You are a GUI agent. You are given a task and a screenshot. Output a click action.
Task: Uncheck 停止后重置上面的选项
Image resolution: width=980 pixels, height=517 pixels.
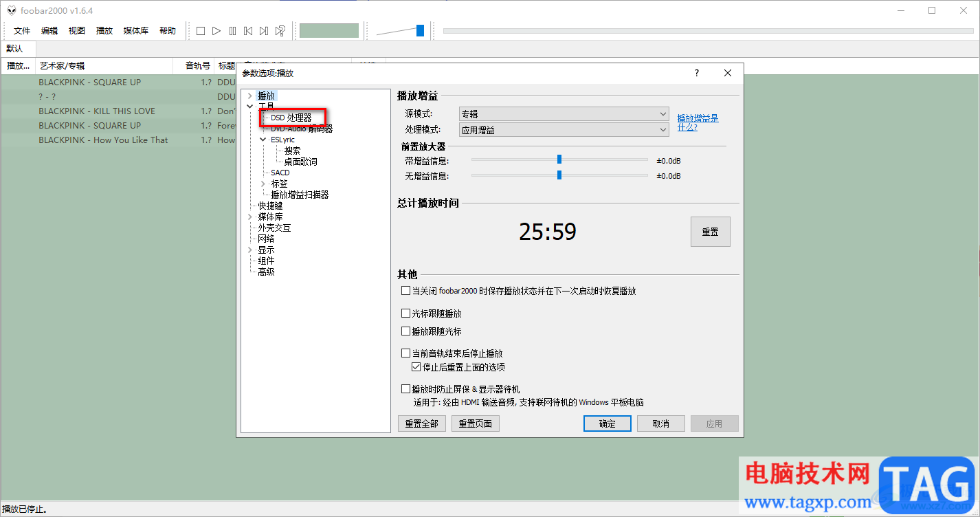416,367
